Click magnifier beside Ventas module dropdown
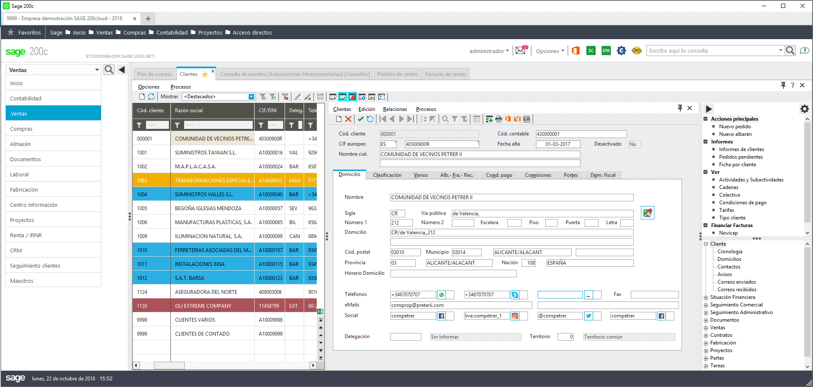 tap(109, 70)
